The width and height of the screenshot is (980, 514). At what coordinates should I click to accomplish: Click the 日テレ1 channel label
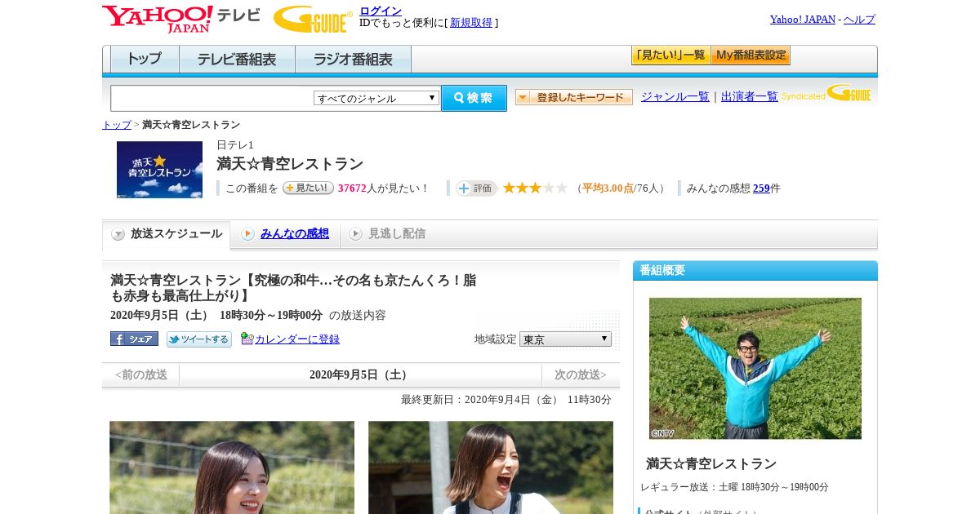point(235,145)
